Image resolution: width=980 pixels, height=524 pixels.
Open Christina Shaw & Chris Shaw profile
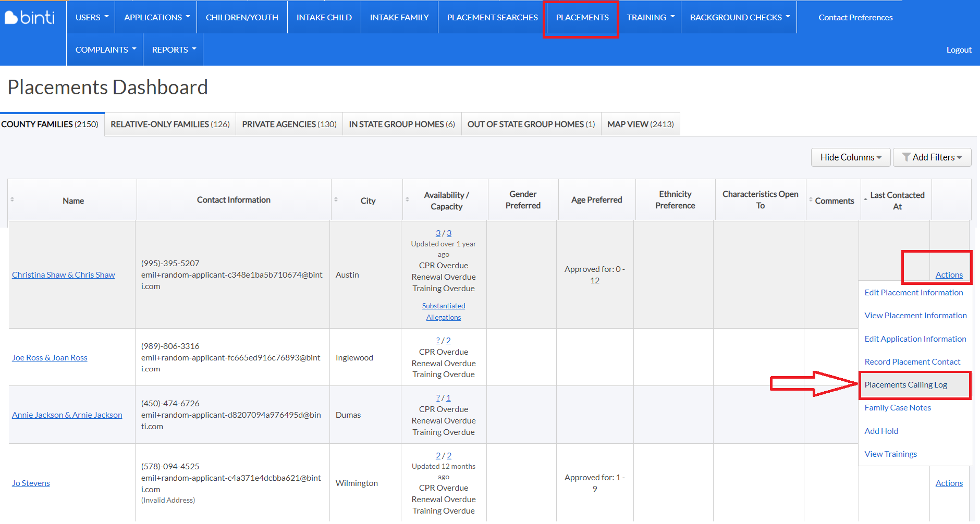(64, 275)
